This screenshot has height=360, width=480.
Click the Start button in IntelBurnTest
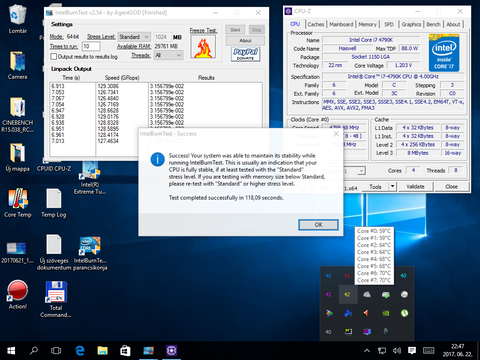[235, 30]
